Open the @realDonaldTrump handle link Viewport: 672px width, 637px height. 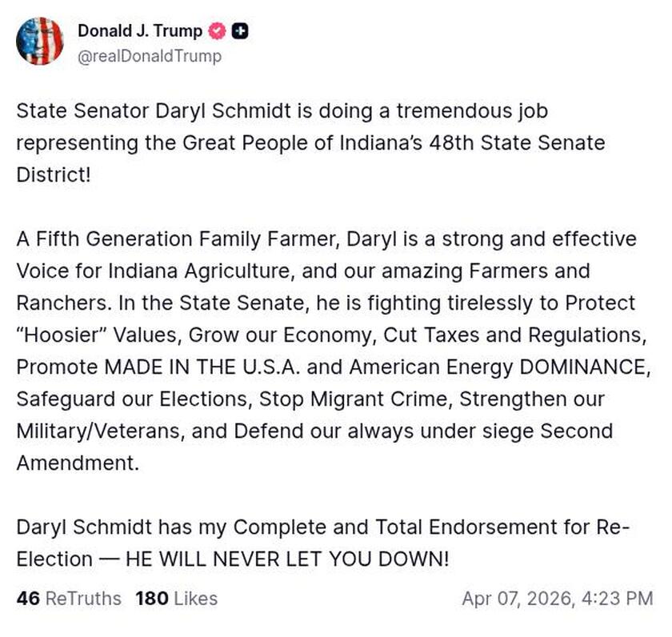point(149,56)
